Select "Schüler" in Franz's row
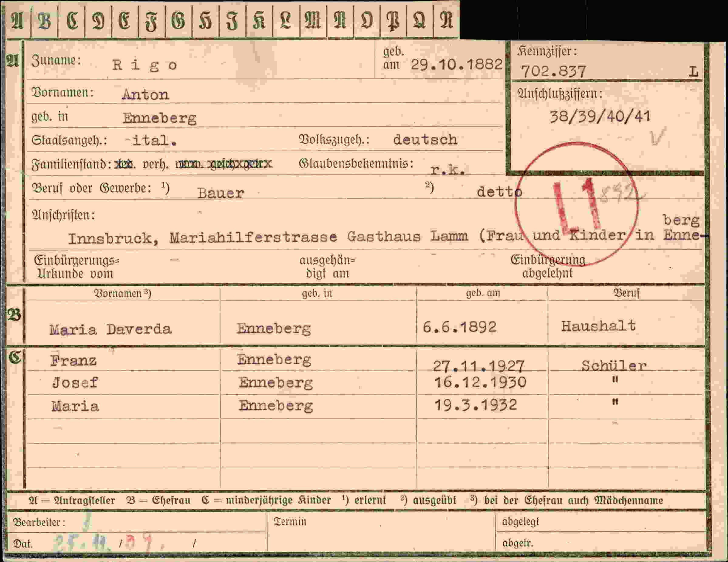This screenshot has height=562, width=728. coord(614,366)
